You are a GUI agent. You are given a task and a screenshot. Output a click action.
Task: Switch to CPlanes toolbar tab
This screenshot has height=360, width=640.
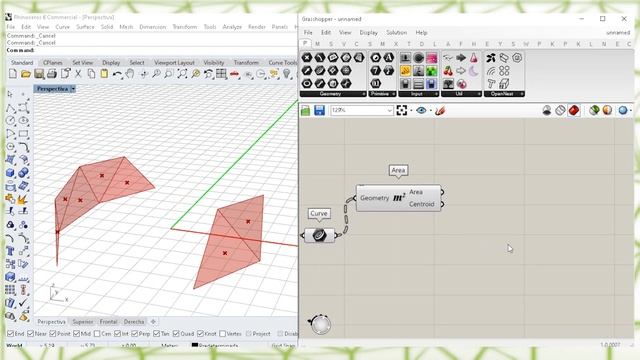[x=53, y=62]
